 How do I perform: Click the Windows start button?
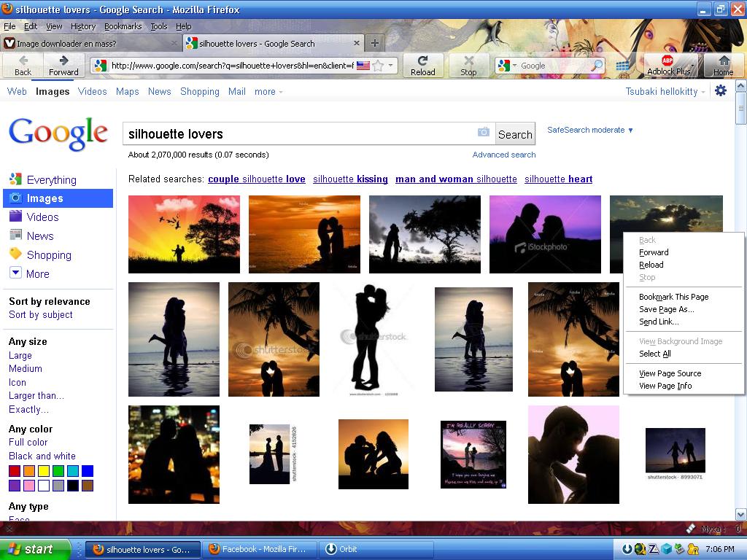pyautogui.click(x=34, y=549)
